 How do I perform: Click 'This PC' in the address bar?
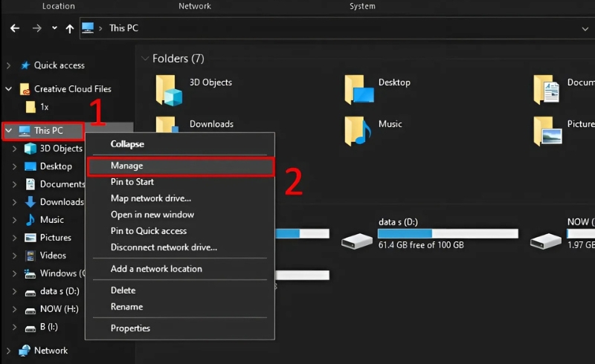coord(123,28)
